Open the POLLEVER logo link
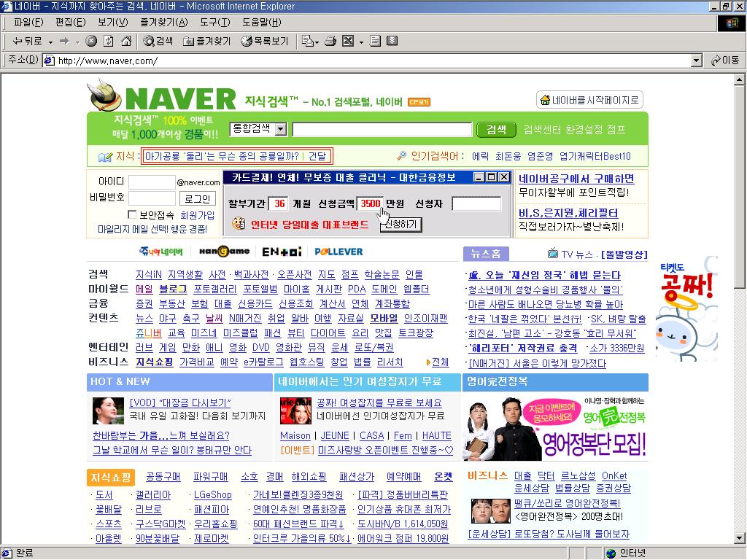747x560 pixels. pos(338,252)
